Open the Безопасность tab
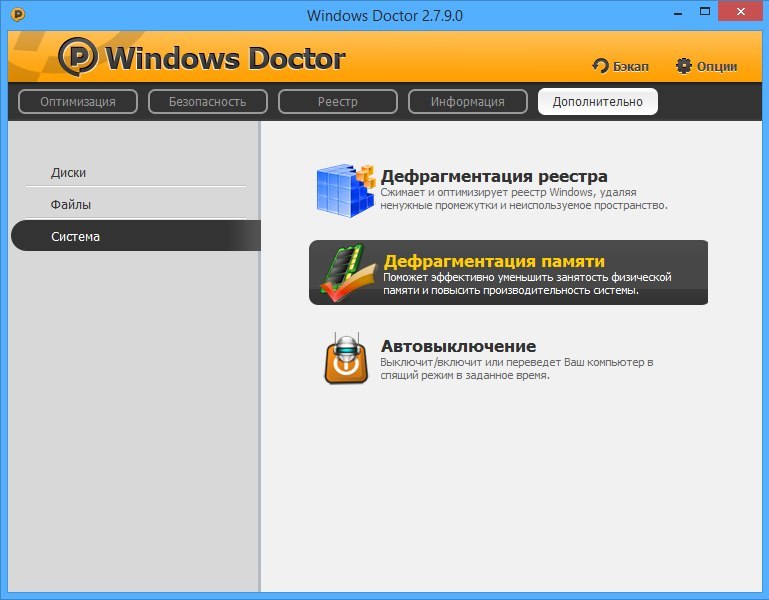 (208, 102)
